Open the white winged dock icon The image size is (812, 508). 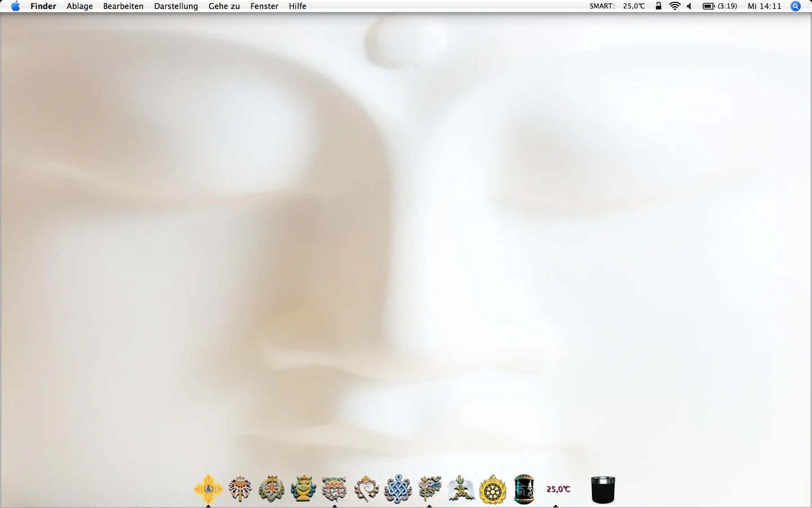461,489
